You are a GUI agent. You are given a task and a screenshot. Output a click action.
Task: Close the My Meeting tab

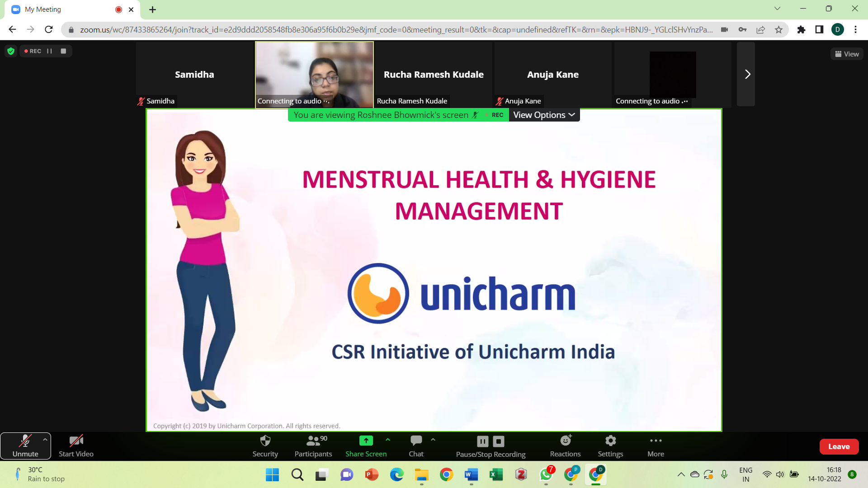[131, 9]
